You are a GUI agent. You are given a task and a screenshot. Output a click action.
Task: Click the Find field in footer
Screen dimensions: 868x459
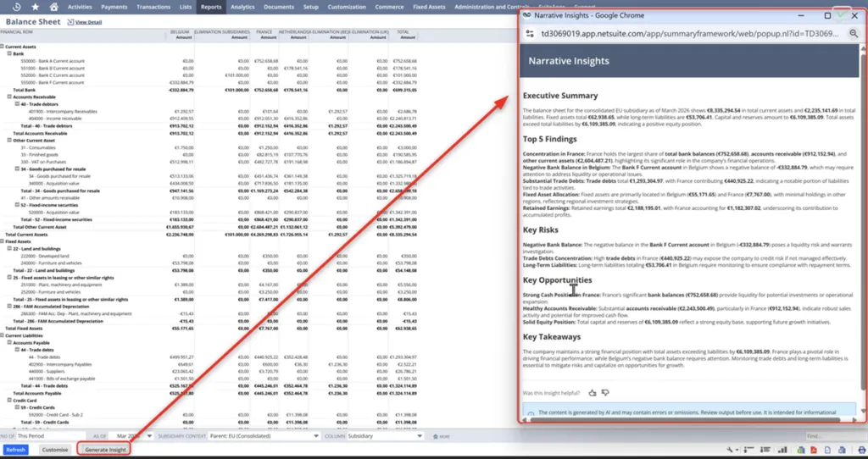(x=835, y=436)
